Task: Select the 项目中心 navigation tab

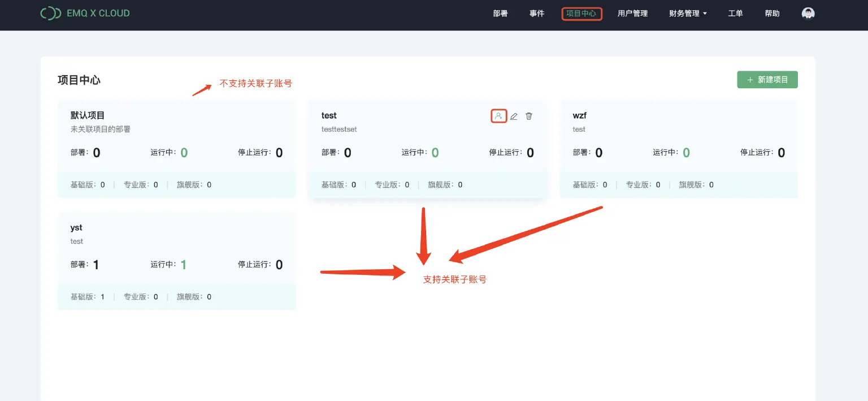Action: click(x=581, y=14)
